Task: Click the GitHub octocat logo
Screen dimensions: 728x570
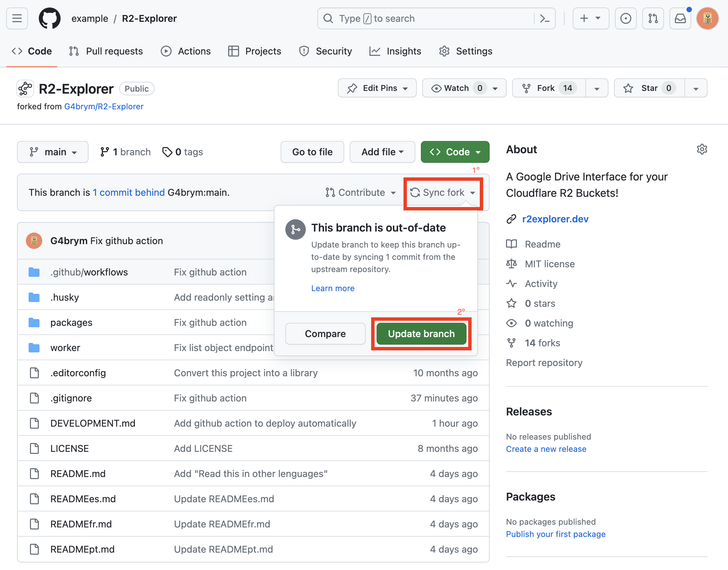Action: [x=50, y=18]
